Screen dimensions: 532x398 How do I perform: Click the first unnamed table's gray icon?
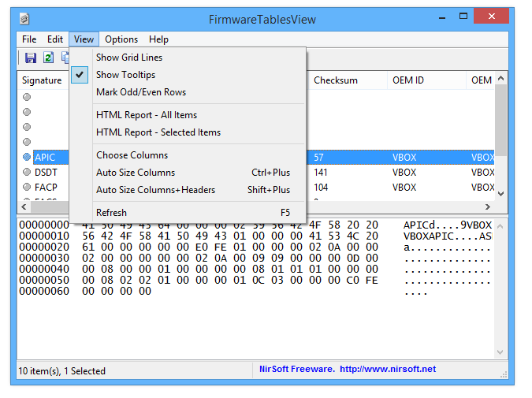pyautogui.click(x=27, y=97)
